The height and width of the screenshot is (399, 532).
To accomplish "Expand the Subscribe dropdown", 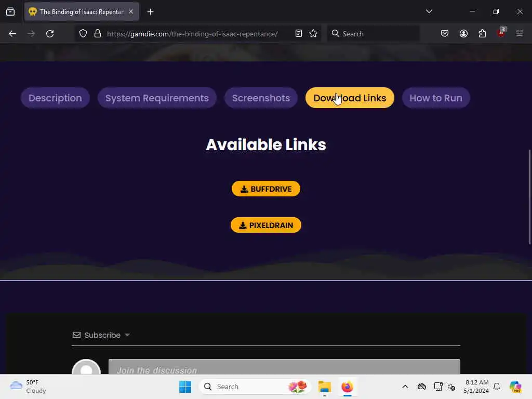I will 101,335.
